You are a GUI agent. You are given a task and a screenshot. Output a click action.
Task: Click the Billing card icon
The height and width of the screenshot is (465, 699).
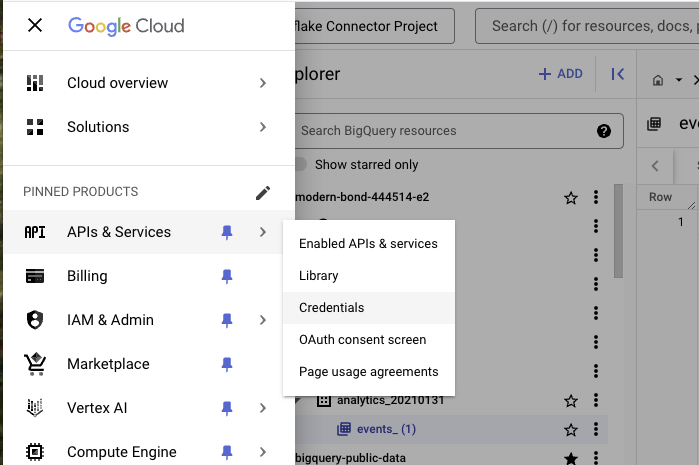[35, 276]
